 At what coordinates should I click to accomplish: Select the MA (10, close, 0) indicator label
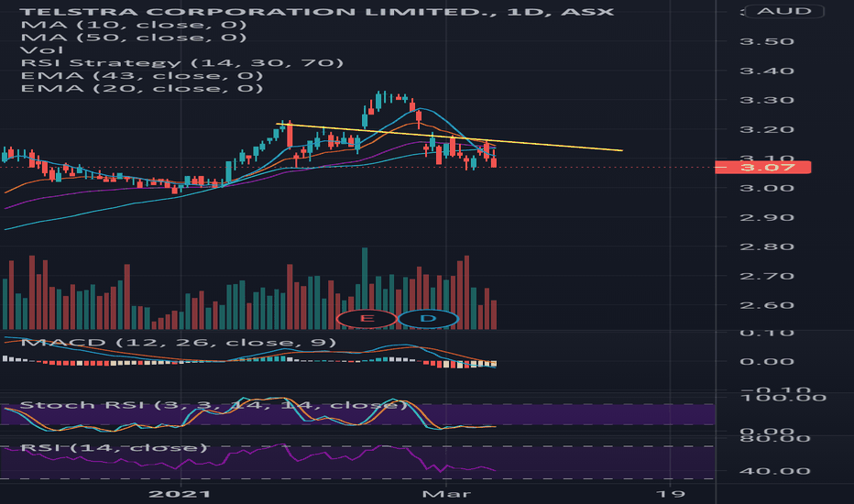[134, 25]
